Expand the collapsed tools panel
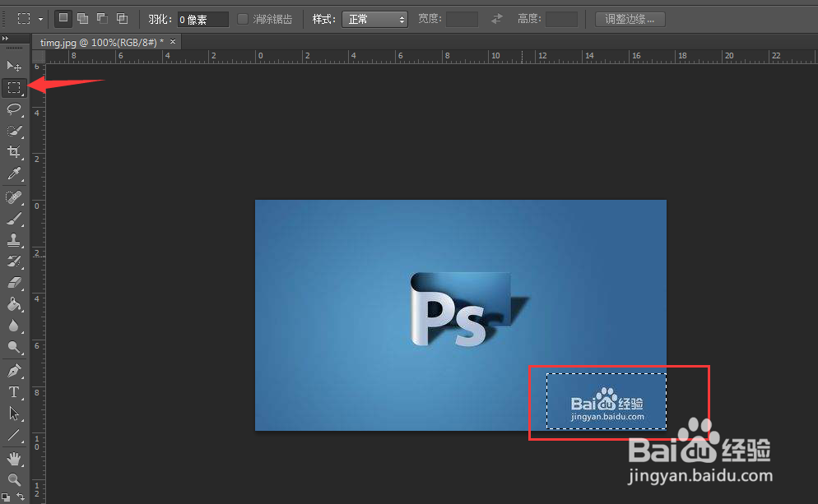 (5, 38)
